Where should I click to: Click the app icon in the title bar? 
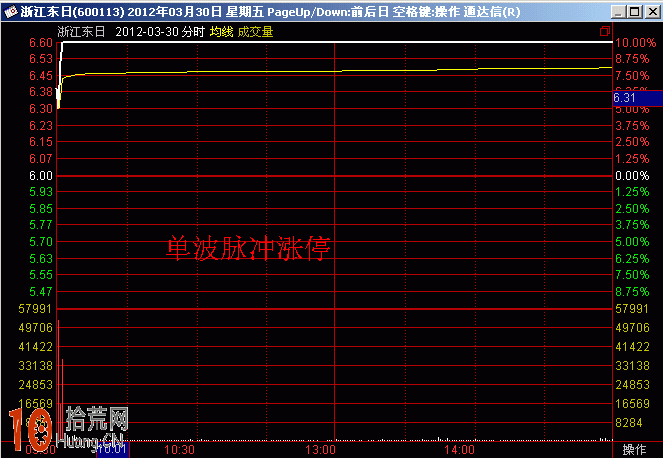[x=10, y=12]
